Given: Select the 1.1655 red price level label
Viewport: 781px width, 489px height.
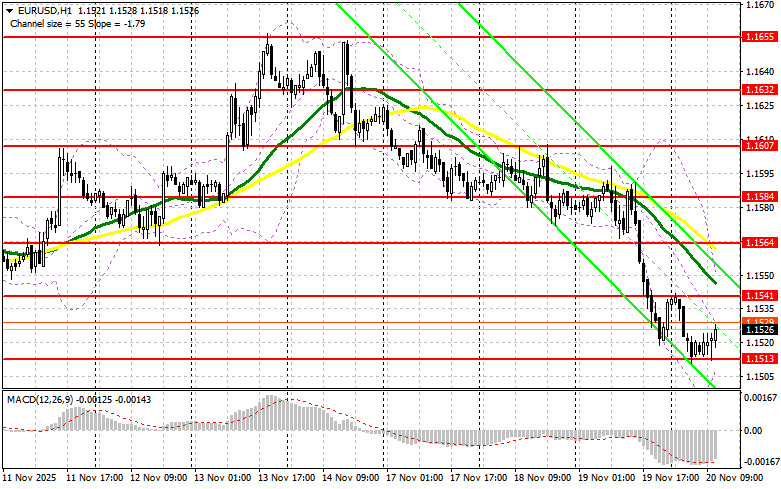Looking at the screenshot, I should 760,37.
